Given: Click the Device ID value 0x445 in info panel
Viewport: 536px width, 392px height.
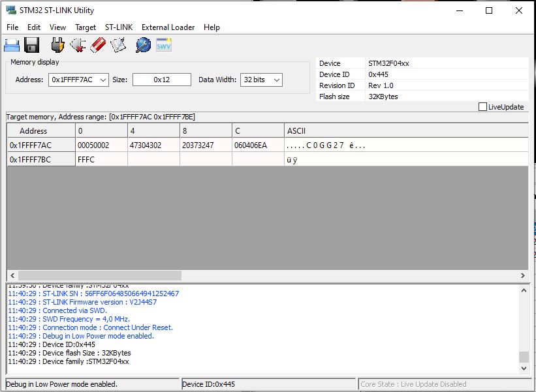Looking at the screenshot, I should click(378, 74).
